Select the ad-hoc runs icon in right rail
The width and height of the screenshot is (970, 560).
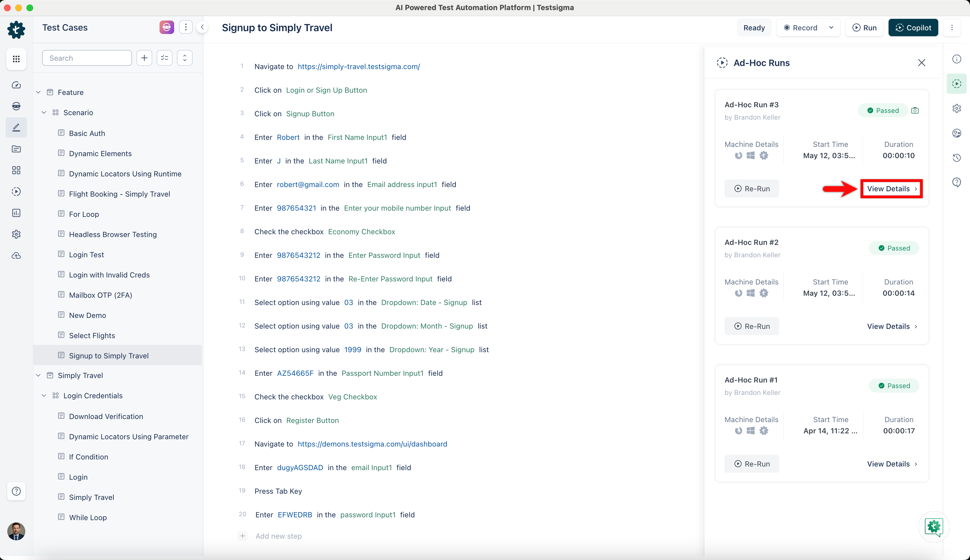pos(957,83)
